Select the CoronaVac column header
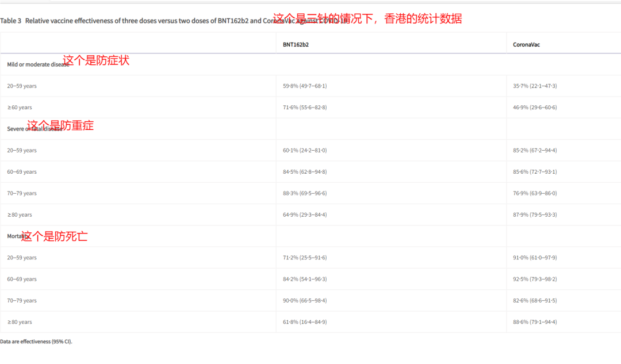 coord(526,44)
